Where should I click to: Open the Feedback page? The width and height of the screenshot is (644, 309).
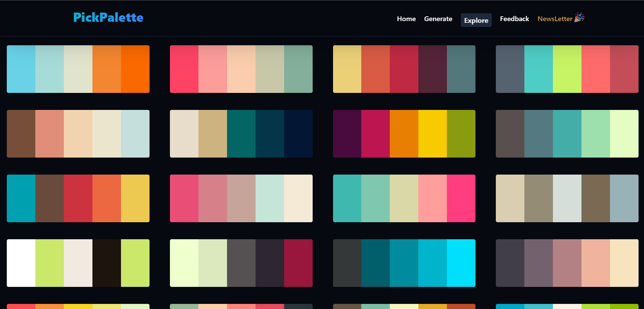pyautogui.click(x=514, y=19)
